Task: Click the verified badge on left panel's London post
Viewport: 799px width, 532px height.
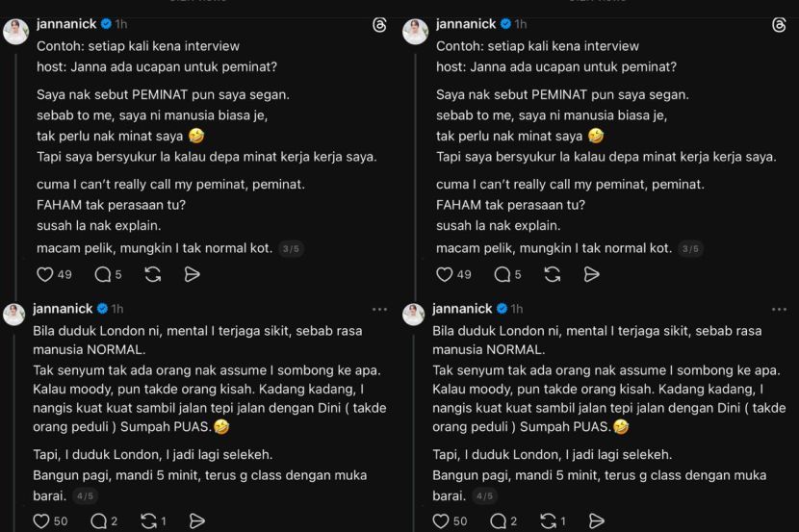Action: click(103, 309)
